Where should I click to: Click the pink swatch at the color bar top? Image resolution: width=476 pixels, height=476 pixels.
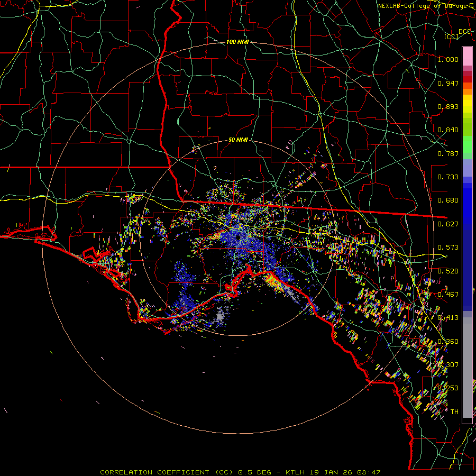467,56
